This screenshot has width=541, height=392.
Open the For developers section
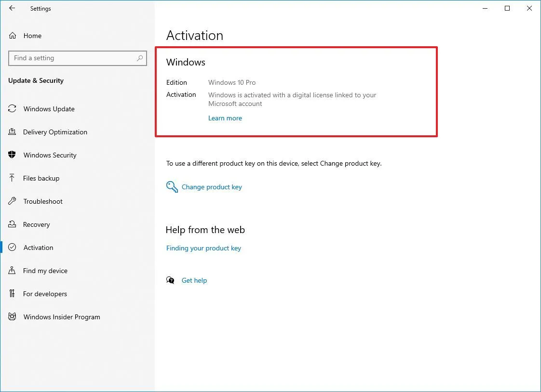pos(45,294)
